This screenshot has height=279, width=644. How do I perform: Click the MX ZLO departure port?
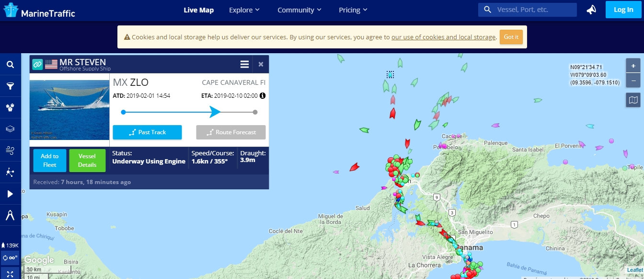[130, 82]
